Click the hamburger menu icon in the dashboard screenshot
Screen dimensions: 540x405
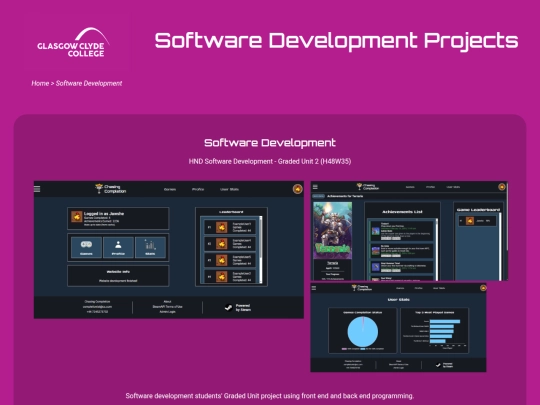click(x=37, y=189)
